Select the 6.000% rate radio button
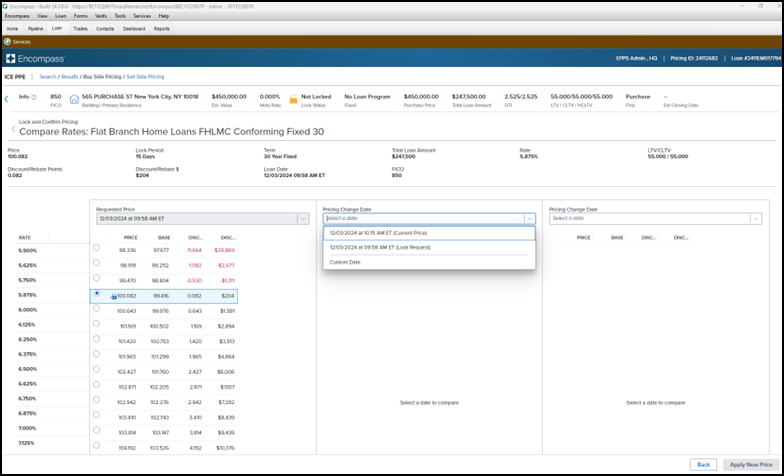Screen dimensions: 784x476 pos(96,308)
